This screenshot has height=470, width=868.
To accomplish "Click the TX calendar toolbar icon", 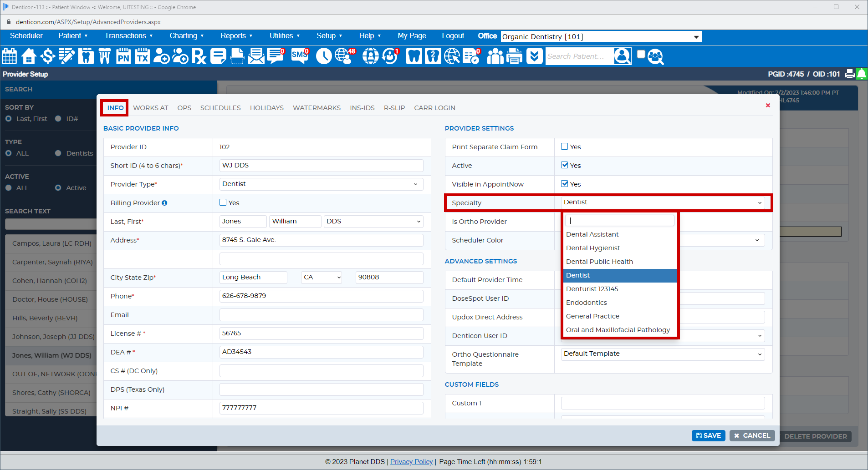I will pos(143,56).
